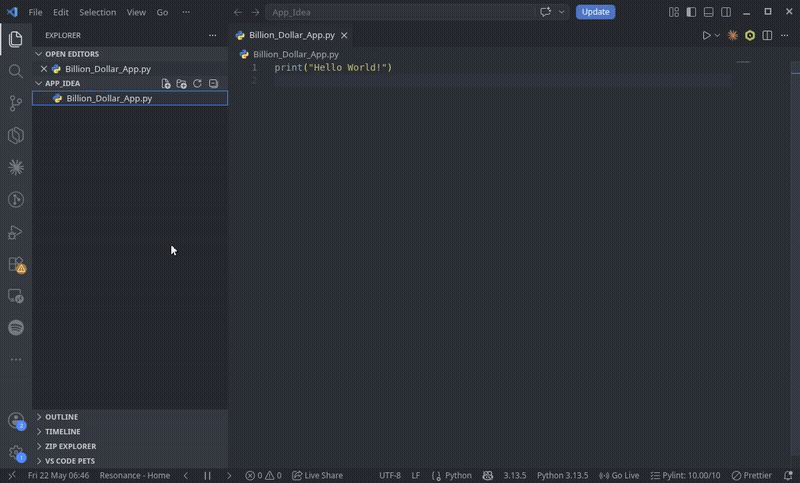Open the Git Graph circle icon view
Image resolution: width=800 pixels, height=483 pixels.
(16, 199)
